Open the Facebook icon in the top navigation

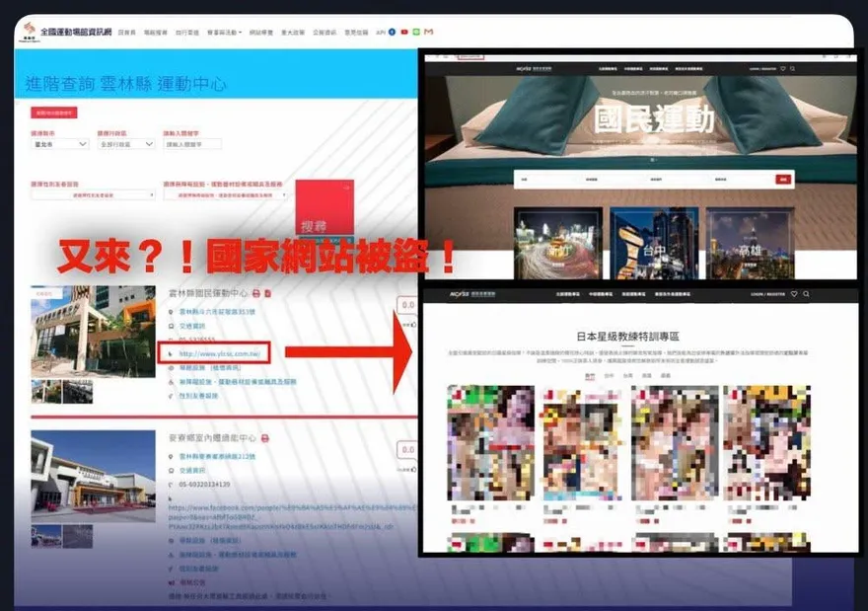click(x=392, y=33)
